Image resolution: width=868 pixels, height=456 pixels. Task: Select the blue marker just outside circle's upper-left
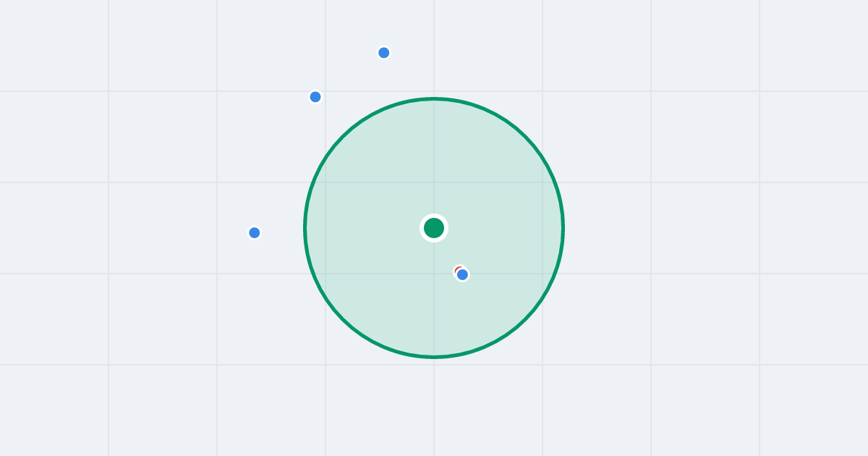[x=315, y=97]
